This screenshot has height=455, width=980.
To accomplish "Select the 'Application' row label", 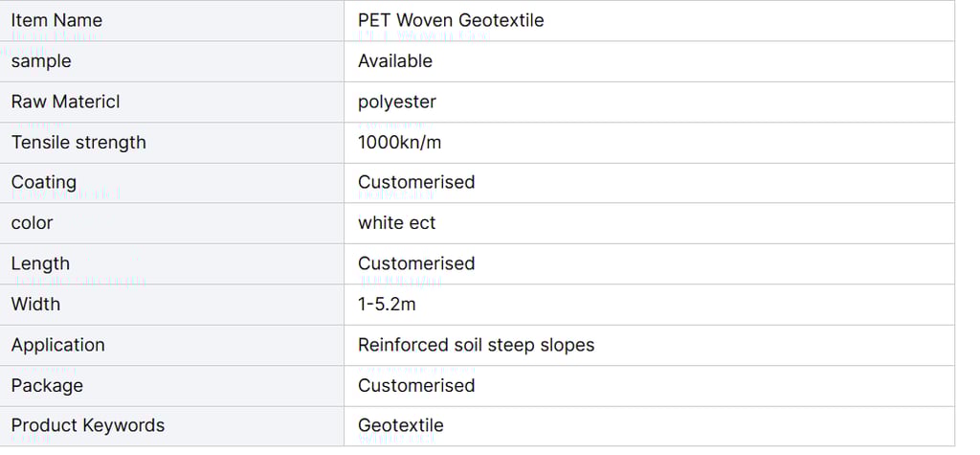I will click(x=57, y=346).
